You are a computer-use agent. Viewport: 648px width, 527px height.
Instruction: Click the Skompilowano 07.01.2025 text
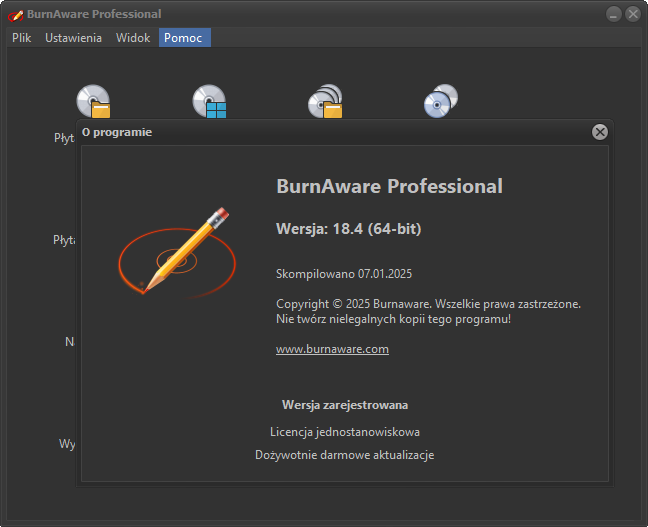coord(344,274)
